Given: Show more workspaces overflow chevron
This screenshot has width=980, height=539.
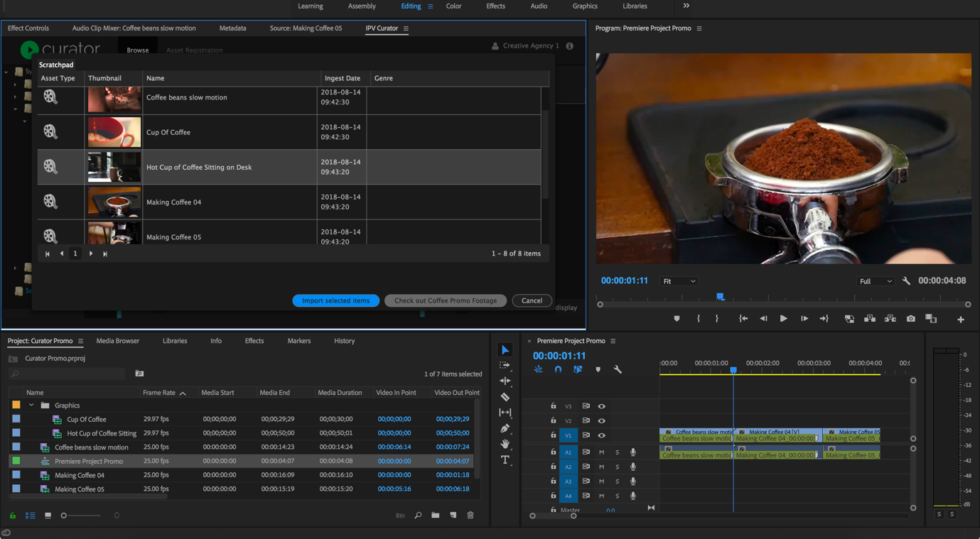Looking at the screenshot, I should (x=686, y=6).
